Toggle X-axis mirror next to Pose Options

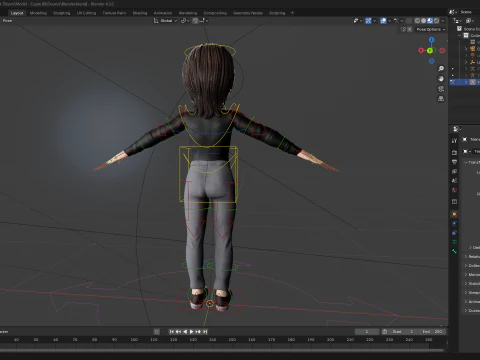click(x=410, y=29)
